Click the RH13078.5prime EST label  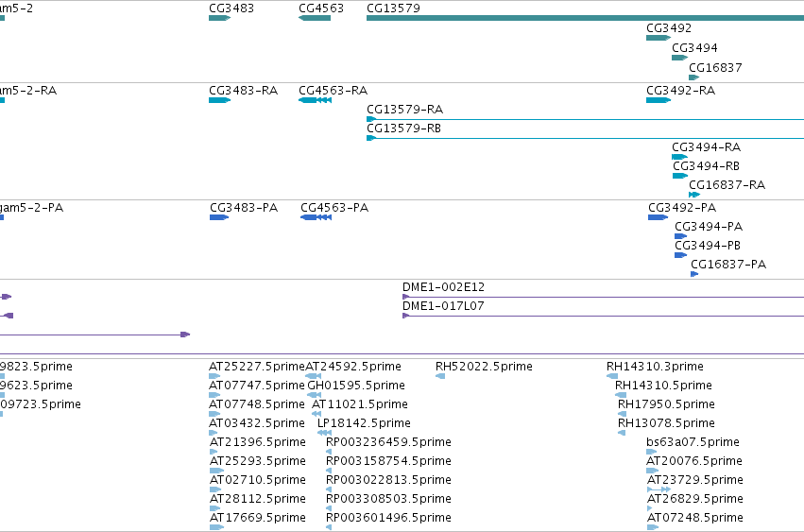tap(666, 423)
